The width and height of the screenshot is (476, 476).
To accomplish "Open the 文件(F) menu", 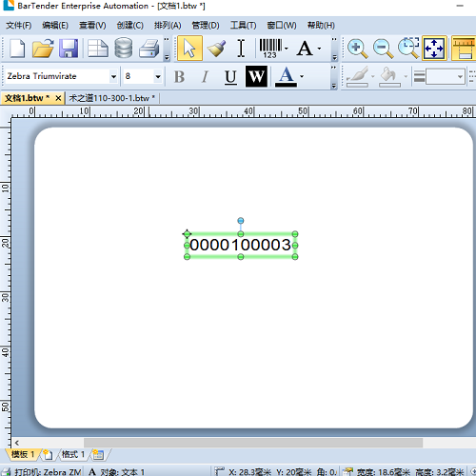I will (x=18, y=25).
